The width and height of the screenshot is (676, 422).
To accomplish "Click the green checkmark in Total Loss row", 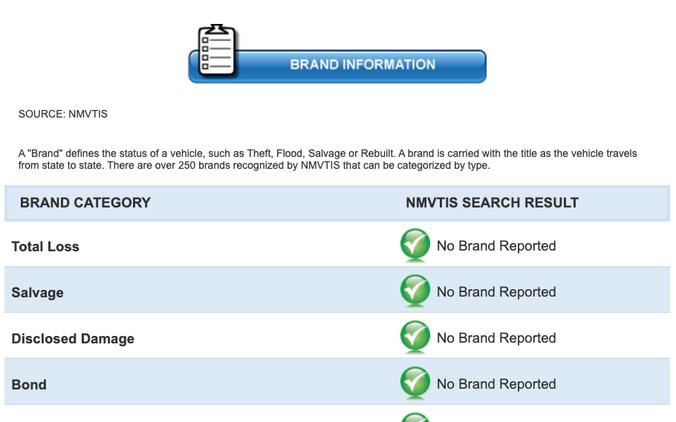I will coord(415,244).
